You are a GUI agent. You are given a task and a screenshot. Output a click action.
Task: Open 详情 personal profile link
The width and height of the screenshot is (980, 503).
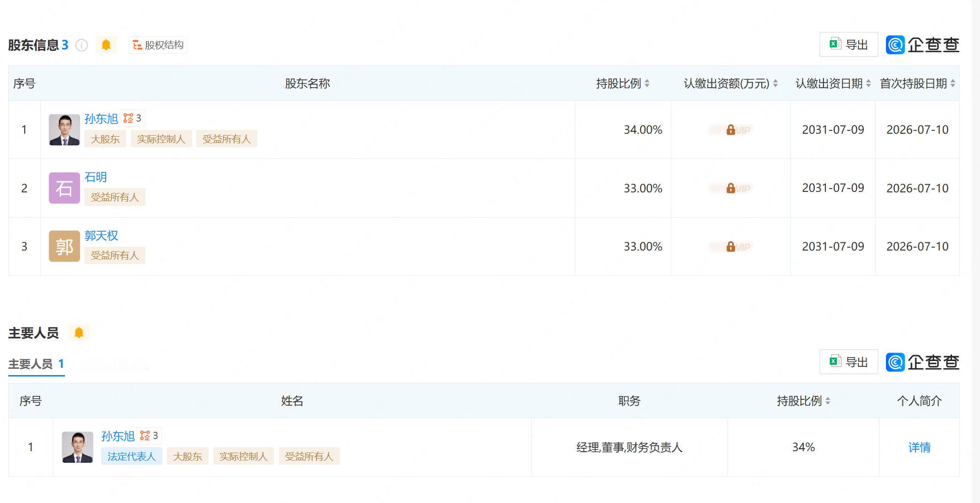[919, 447]
